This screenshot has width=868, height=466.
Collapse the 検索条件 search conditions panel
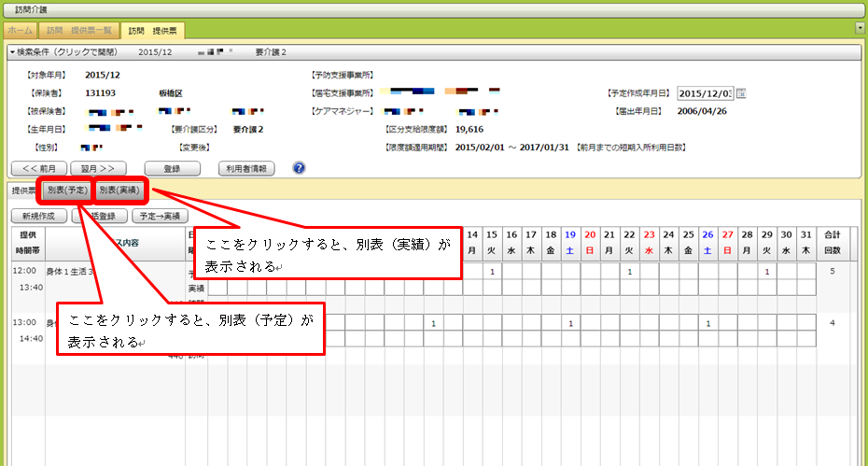13,51
